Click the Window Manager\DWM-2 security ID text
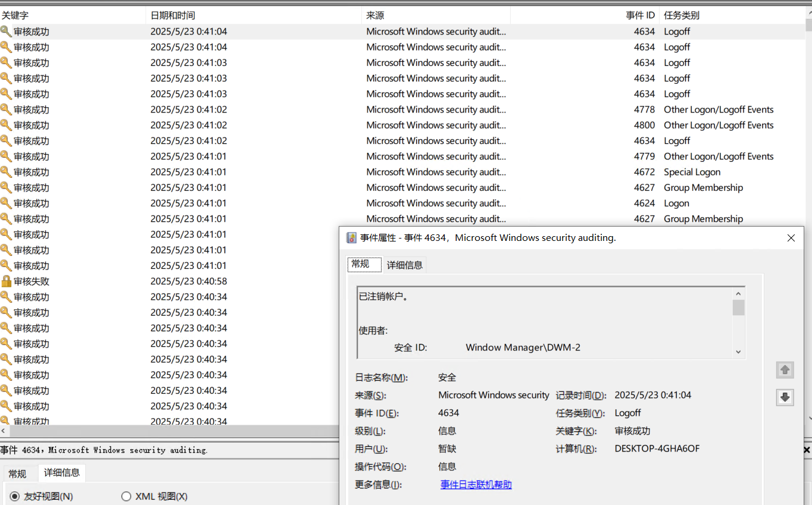This screenshot has height=505, width=812. [x=523, y=347]
